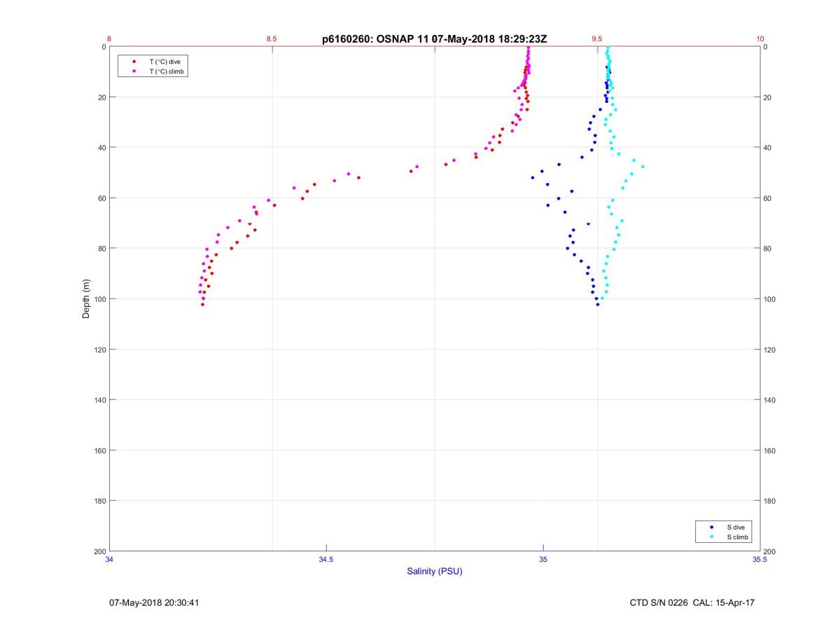
Task: Click the salinity tick label 35.5
Action: [x=759, y=559]
